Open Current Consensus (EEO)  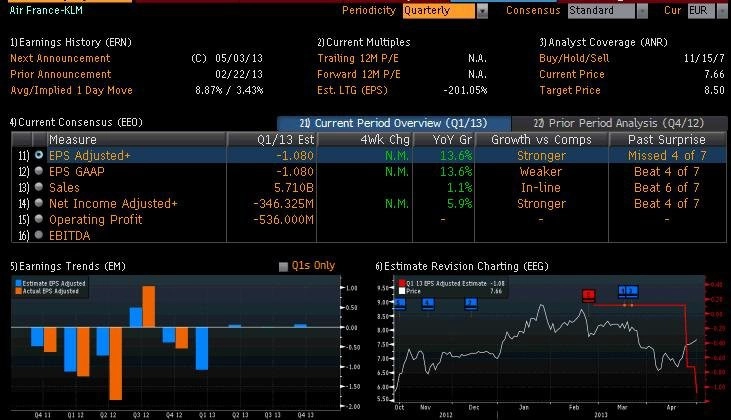coord(76,123)
